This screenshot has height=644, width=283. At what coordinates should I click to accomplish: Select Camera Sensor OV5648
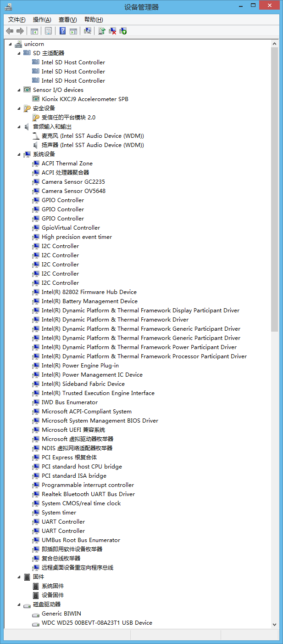coord(73,191)
